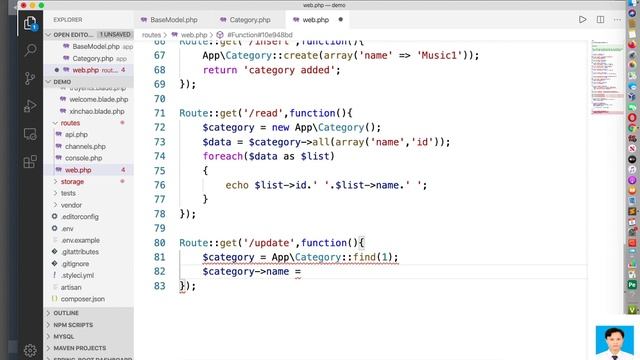Expand the Maven Projects panel

coord(89,348)
